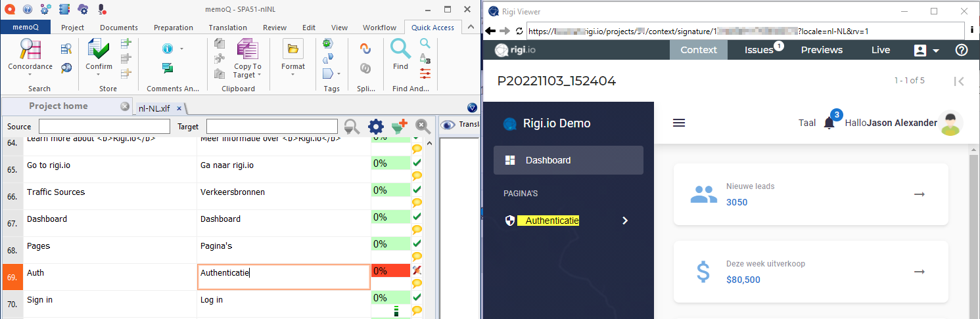Click the small quick find magnifier icon
Viewport: 980px width, 319px height.
tap(425, 43)
